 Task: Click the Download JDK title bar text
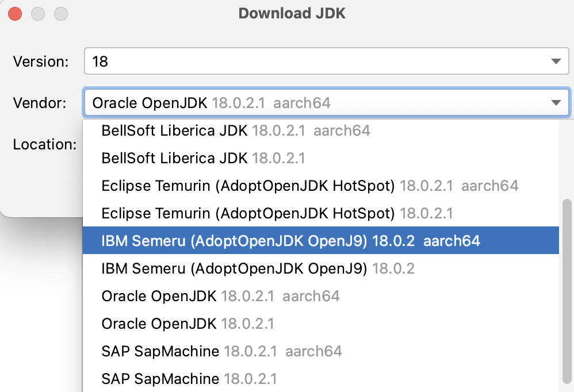pos(292,13)
